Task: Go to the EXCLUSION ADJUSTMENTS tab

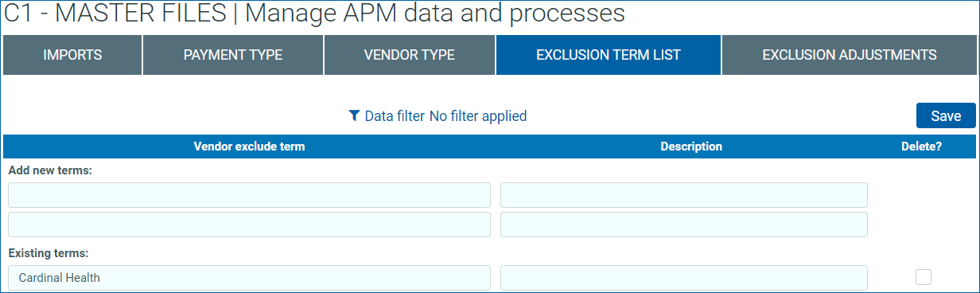Action: pyautogui.click(x=849, y=55)
